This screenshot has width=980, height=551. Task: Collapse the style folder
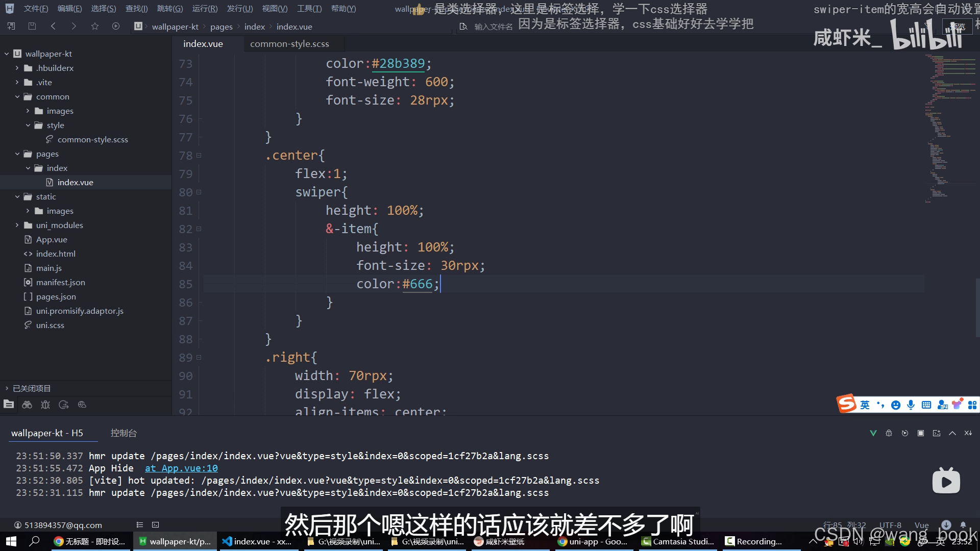click(28, 125)
